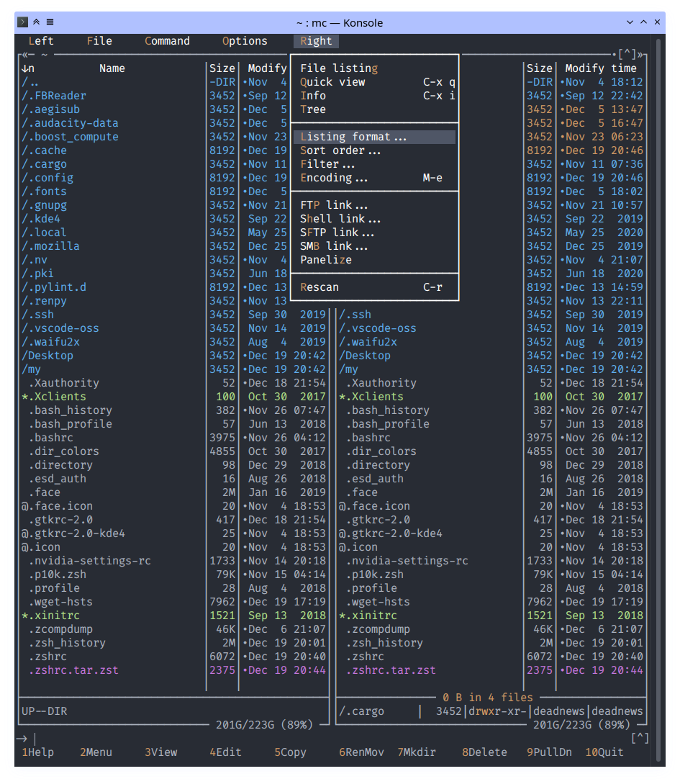Click the right panel history forward arrow »

[641, 55]
